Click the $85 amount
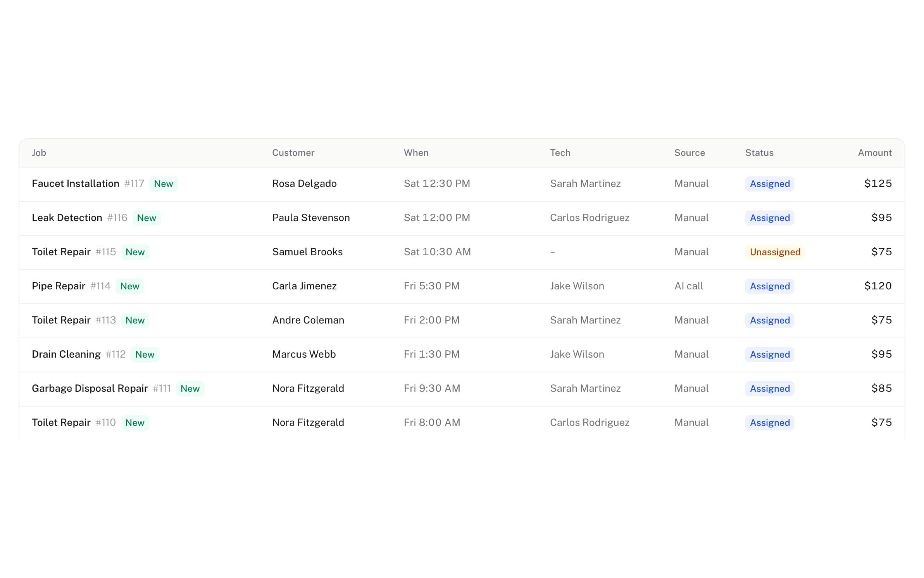Image resolution: width=924 pixels, height=578 pixels. pos(881,389)
